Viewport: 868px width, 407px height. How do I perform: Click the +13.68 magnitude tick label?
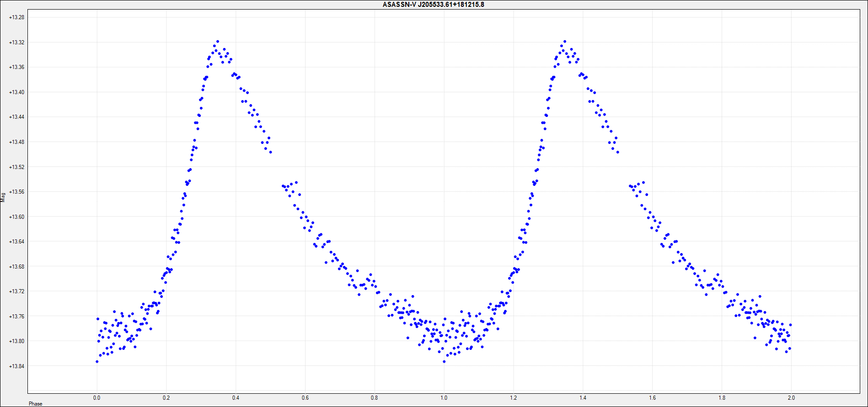click(17, 267)
